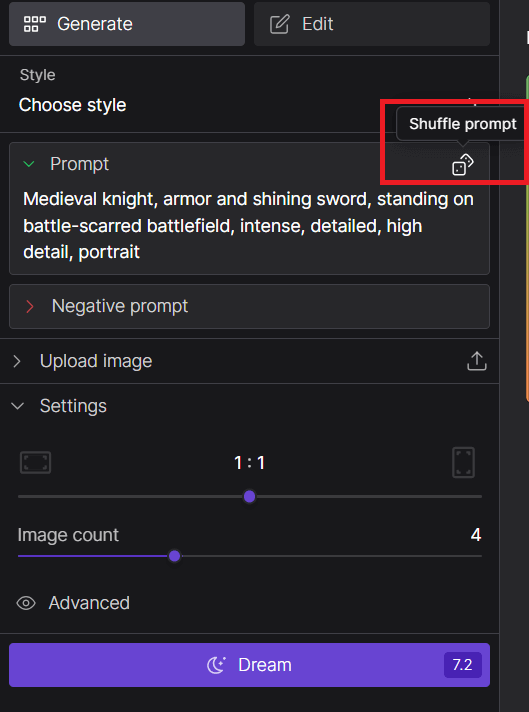Click the upload arrow icon

[477, 361]
